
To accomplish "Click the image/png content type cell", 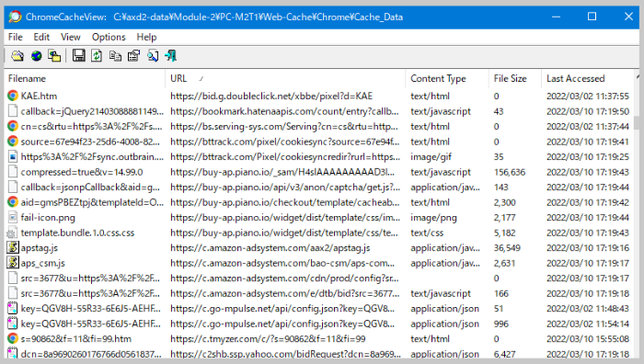I will tap(433, 217).
